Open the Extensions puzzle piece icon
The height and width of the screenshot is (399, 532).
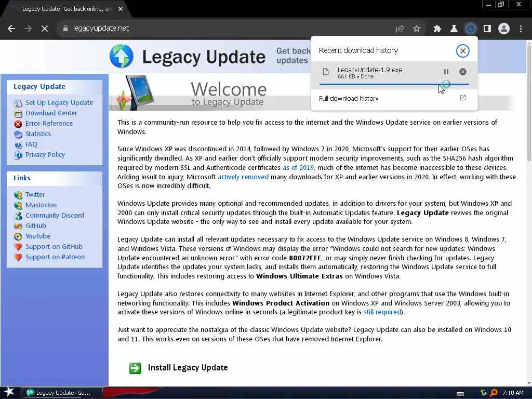pyautogui.click(x=437, y=29)
